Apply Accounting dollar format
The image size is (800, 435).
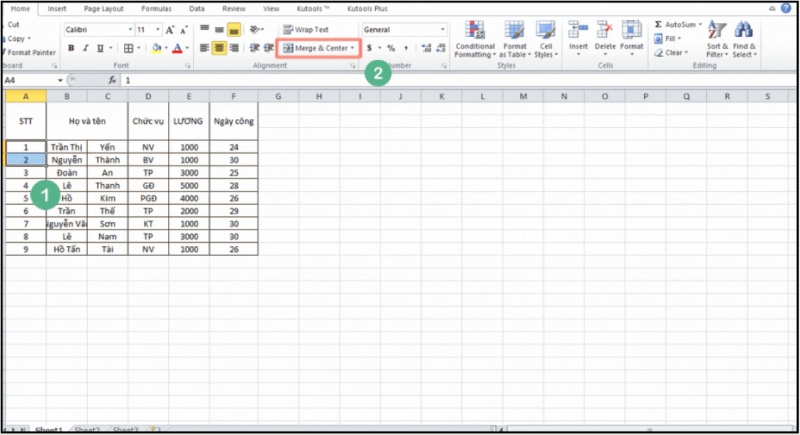tap(369, 48)
